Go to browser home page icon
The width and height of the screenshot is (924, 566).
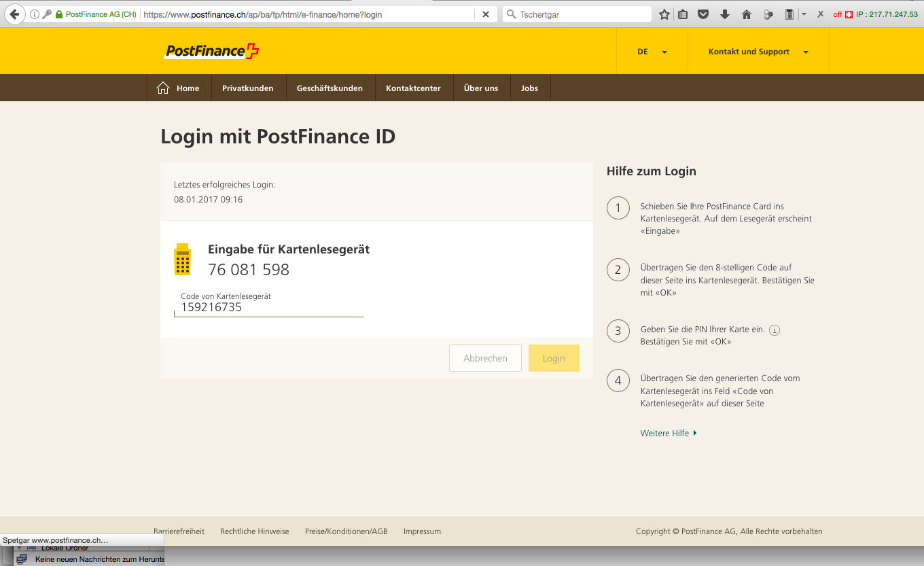(x=747, y=14)
